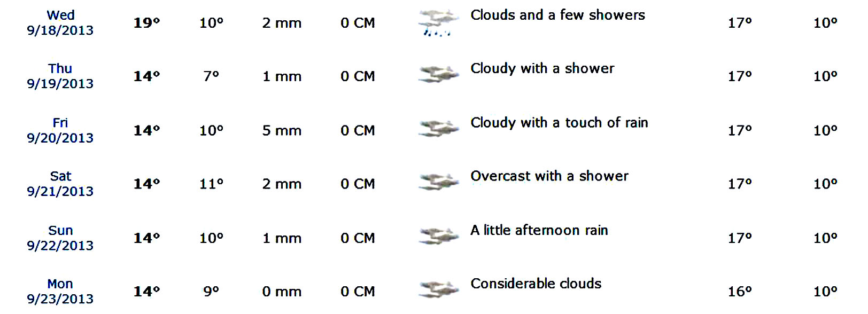Select the bold 19° high temperature for Wednesday
Viewport: 868px width, 314px height.
(x=147, y=23)
